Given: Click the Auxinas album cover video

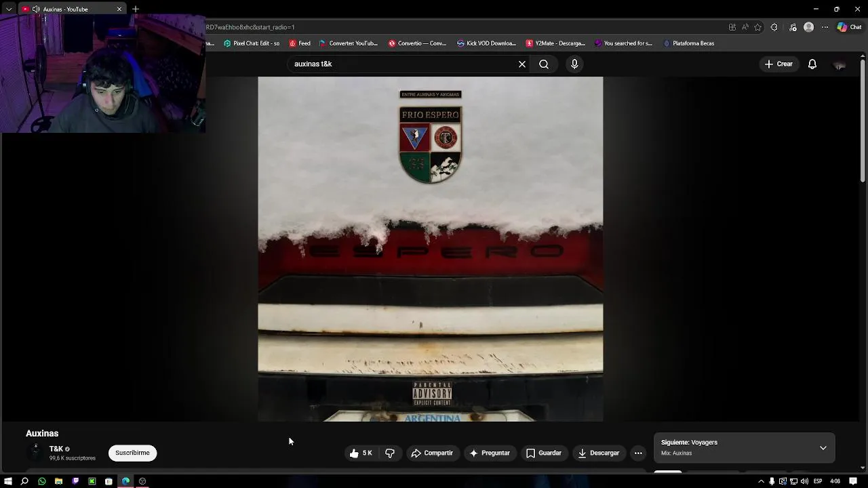Looking at the screenshot, I should click(x=430, y=249).
